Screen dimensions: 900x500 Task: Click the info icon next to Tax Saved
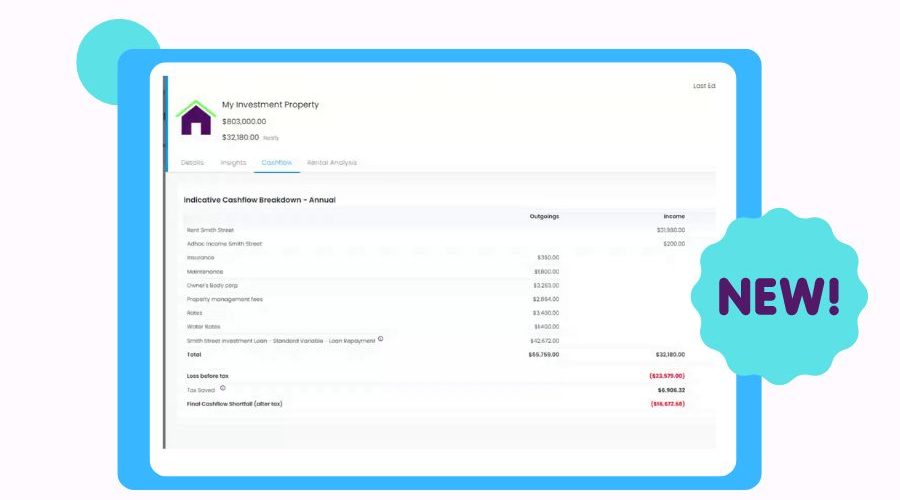click(x=223, y=388)
